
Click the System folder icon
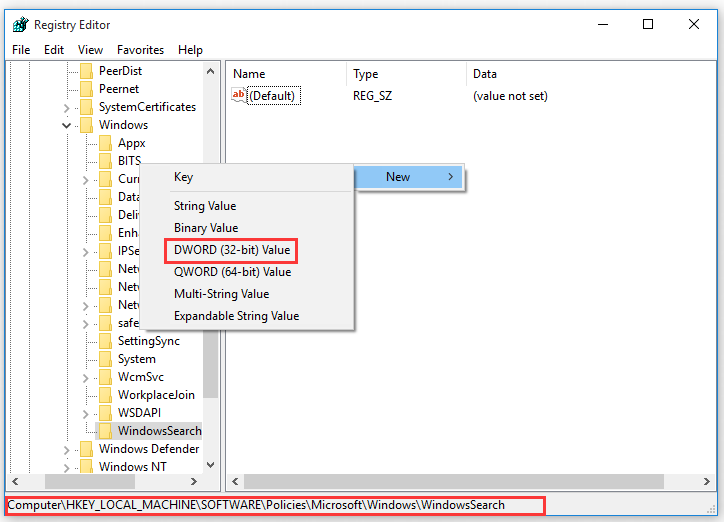(x=105, y=359)
